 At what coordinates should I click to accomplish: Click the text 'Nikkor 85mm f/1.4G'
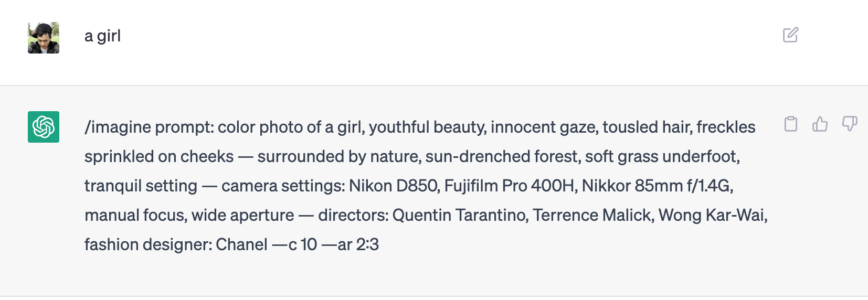[658, 186]
